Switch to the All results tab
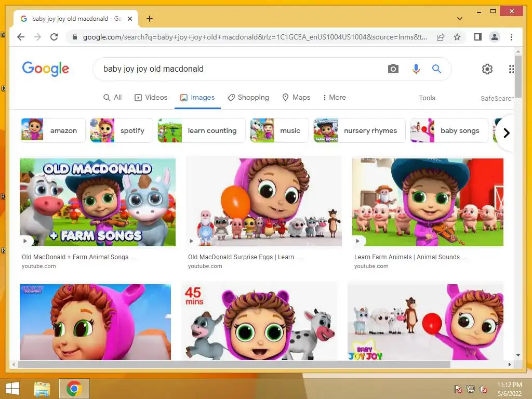 pos(113,97)
